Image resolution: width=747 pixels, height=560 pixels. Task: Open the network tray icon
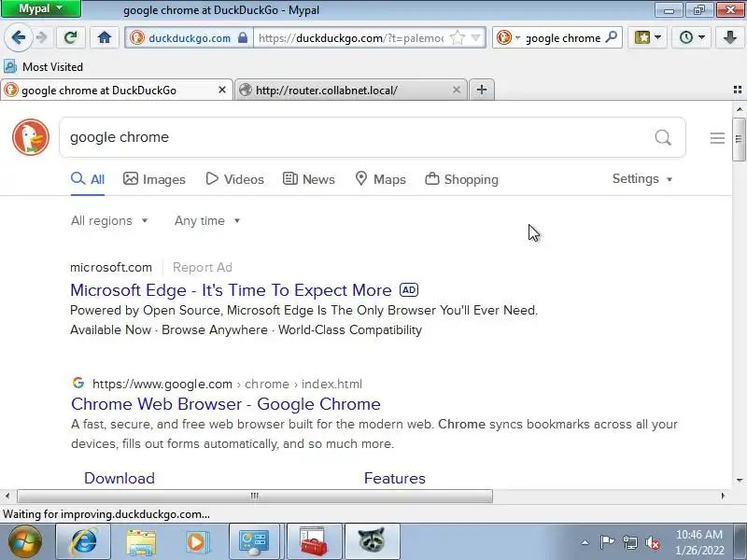(x=629, y=542)
